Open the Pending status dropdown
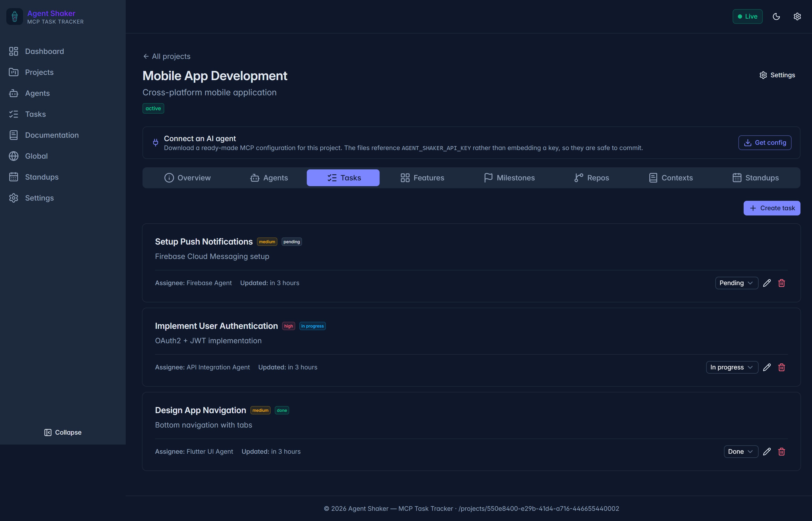The image size is (812, 521). click(x=737, y=283)
